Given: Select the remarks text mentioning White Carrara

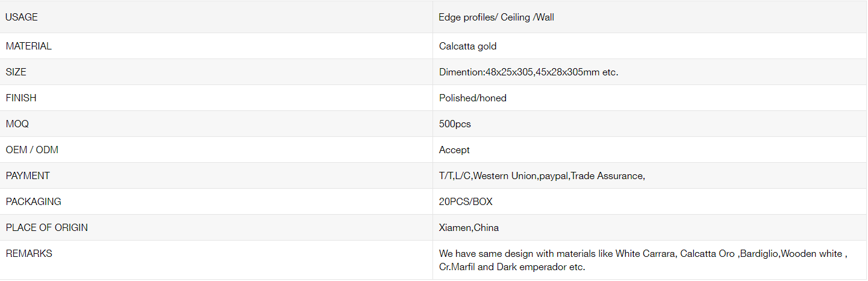Looking at the screenshot, I should pos(643,260).
